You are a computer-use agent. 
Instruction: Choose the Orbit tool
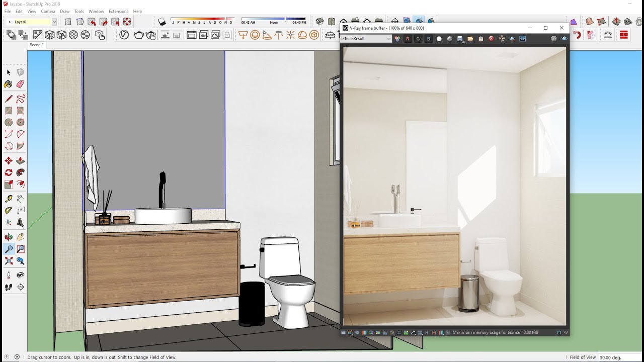tap(9, 237)
